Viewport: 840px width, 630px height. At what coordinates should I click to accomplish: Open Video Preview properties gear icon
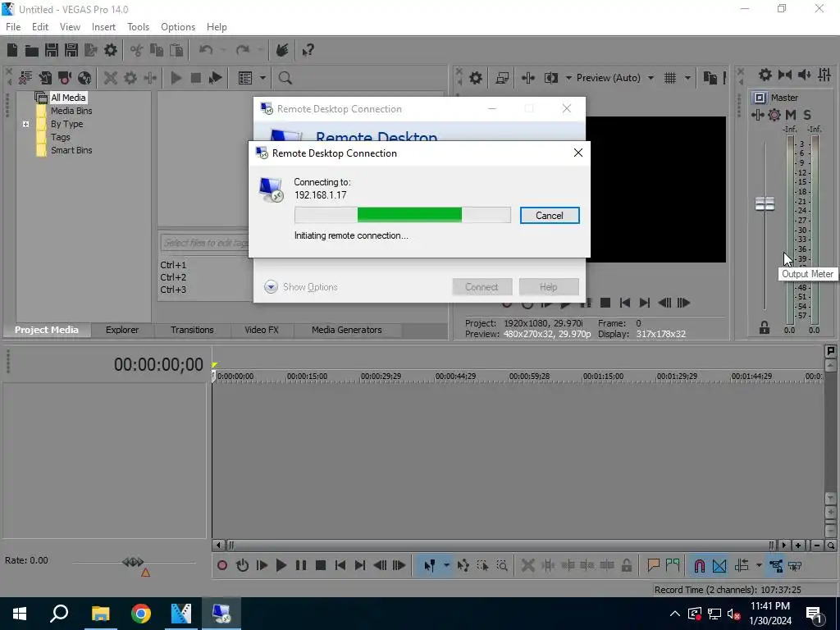(x=475, y=78)
